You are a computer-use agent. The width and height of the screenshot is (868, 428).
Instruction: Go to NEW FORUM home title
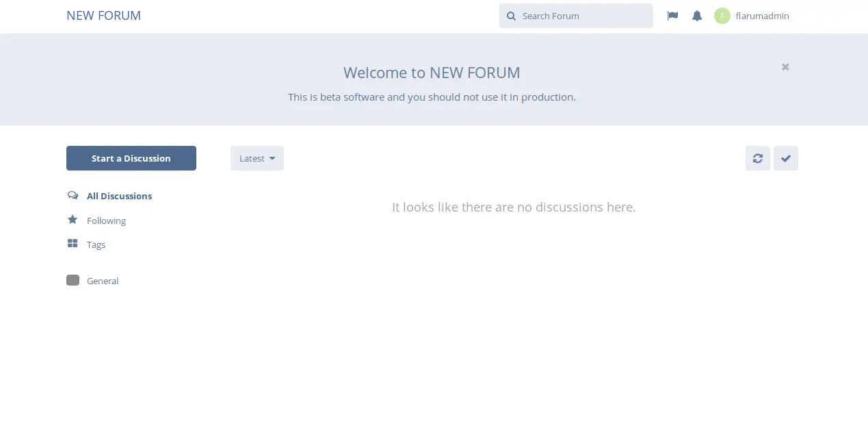point(103,16)
